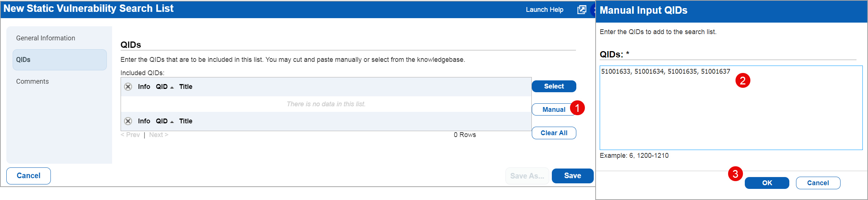Viewport: 868px width, 200px height.
Task: Go to Next page of QIDs
Action: 158,135
